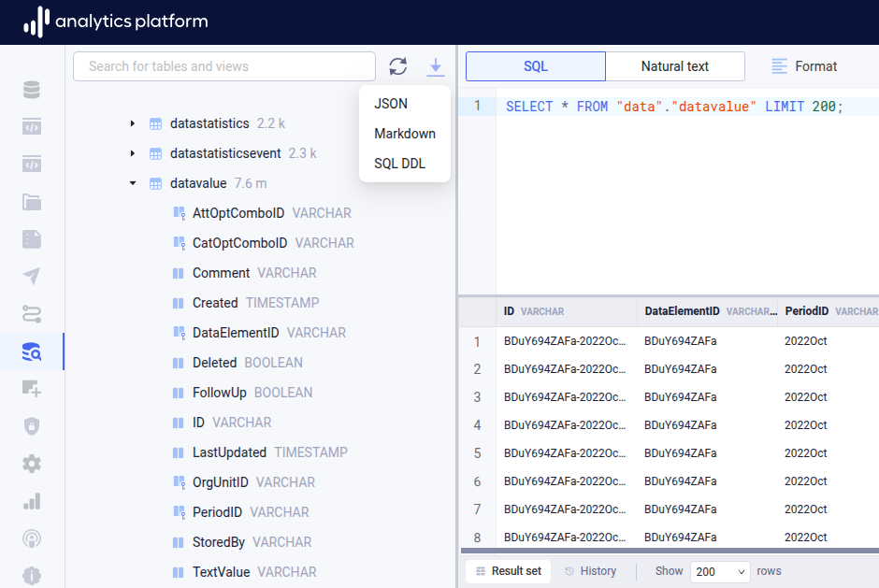The image size is (879, 588).
Task: Open the Result set tab
Action: point(508,571)
